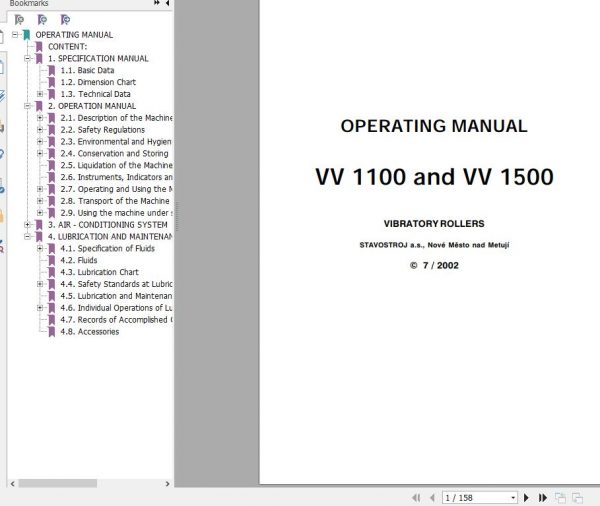This screenshot has height=506, width=600.
Task: Expand 4.1. Specification of Fluids
Action: click(x=40, y=248)
